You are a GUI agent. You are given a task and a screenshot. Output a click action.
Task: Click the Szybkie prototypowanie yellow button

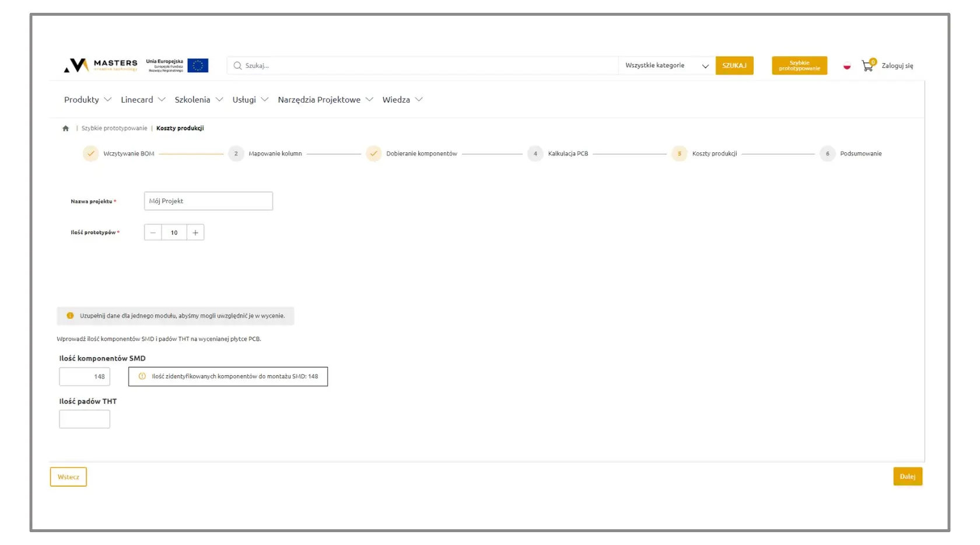point(799,66)
